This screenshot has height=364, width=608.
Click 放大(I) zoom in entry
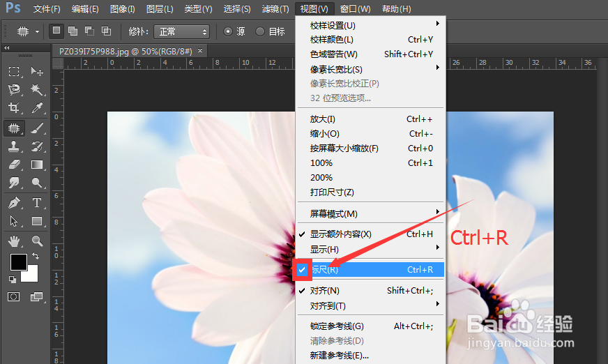click(x=370, y=119)
